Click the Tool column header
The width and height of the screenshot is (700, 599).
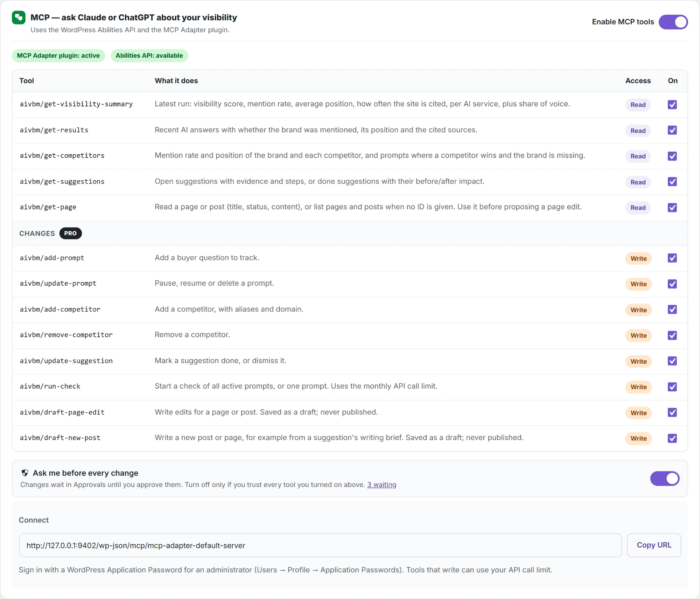(x=27, y=81)
